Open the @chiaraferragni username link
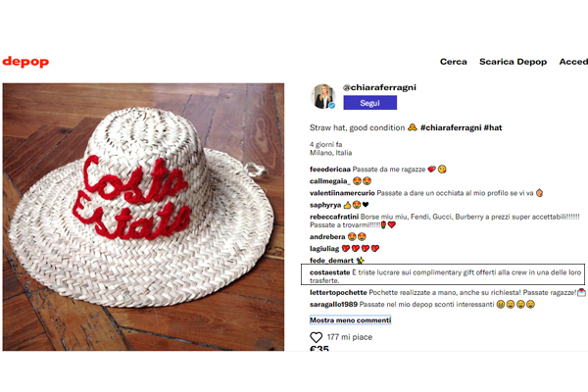Screen dimensions: 588x392 (x=377, y=87)
